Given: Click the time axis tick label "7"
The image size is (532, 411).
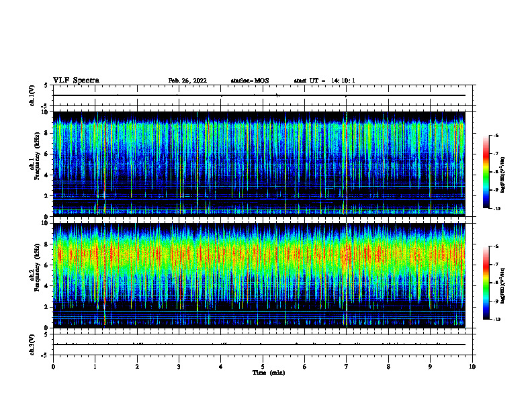Looking at the screenshot, I should coord(347,367).
